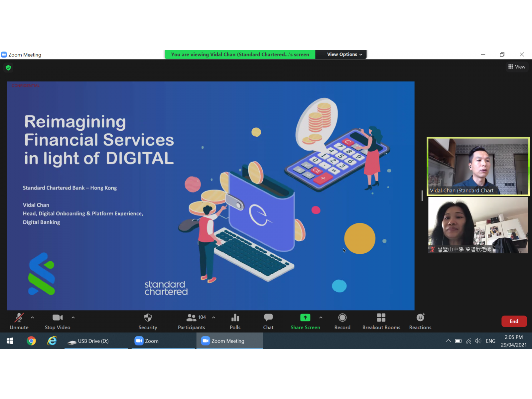Click the green Share Screen icon
The image size is (532, 399).
pyautogui.click(x=305, y=318)
